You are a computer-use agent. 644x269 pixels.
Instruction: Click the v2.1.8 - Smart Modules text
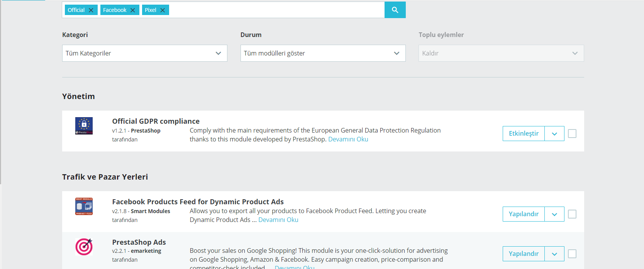coord(141,211)
